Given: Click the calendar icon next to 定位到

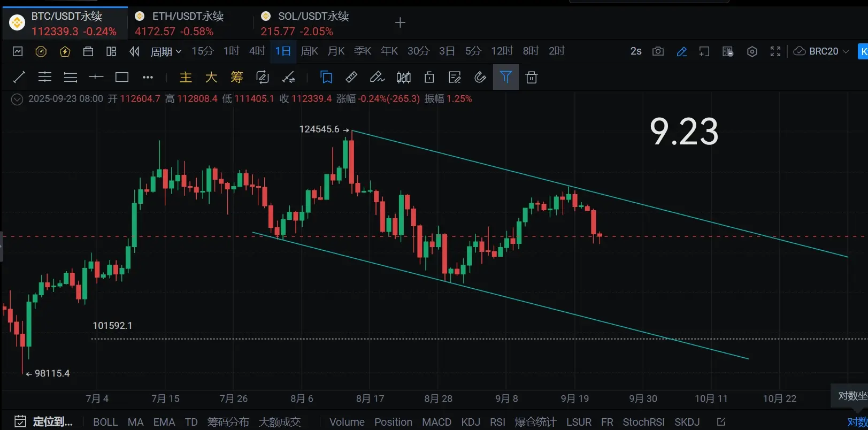Looking at the screenshot, I should click(20, 421).
